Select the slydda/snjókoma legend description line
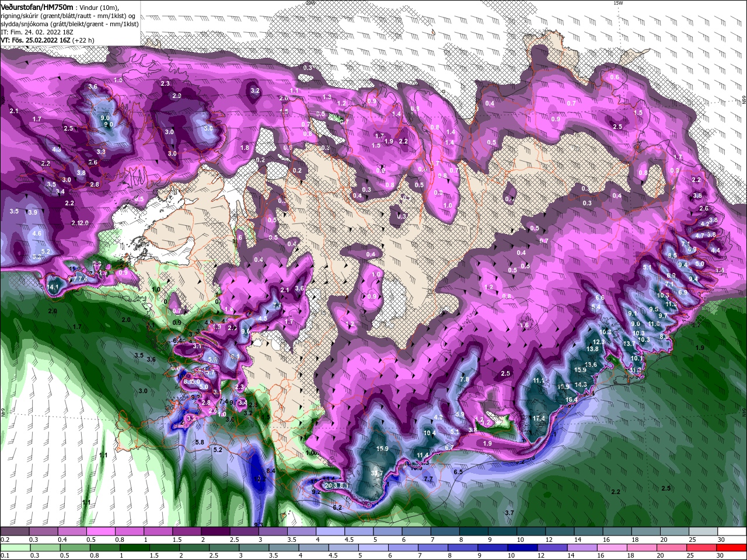The width and height of the screenshot is (747, 560). [69, 24]
